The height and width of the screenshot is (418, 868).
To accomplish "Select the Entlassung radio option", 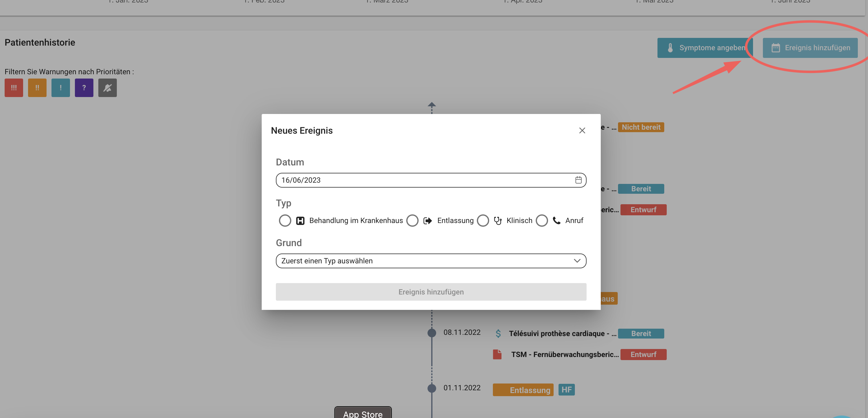I will coord(412,221).
